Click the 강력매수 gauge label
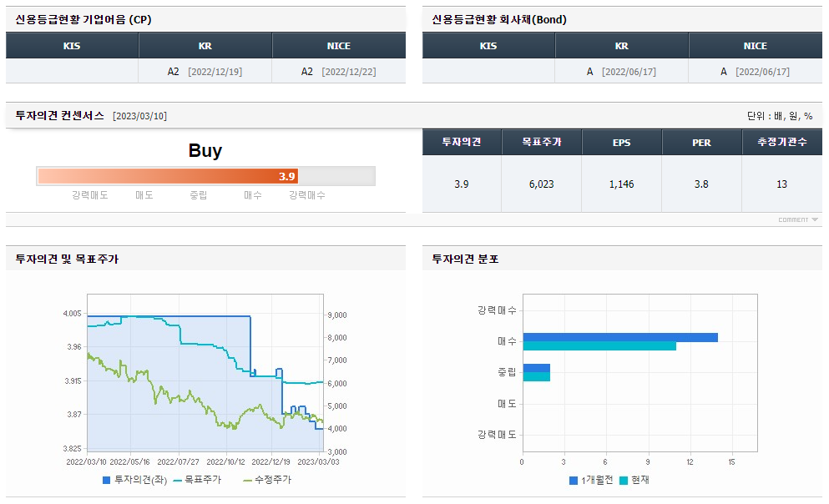The width and height of the screenshot is (829, 504). click(x=306, y=195)
